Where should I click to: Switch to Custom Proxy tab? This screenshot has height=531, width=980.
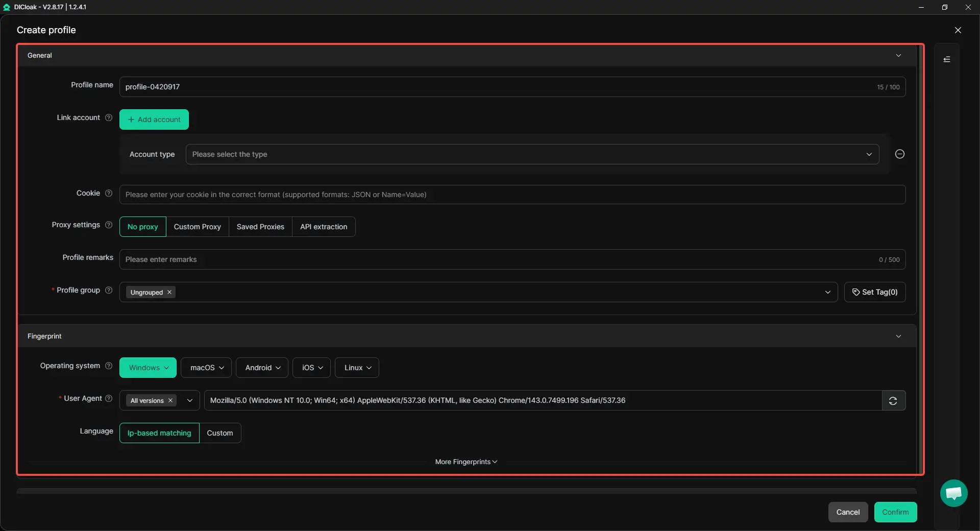coord(197,227)
